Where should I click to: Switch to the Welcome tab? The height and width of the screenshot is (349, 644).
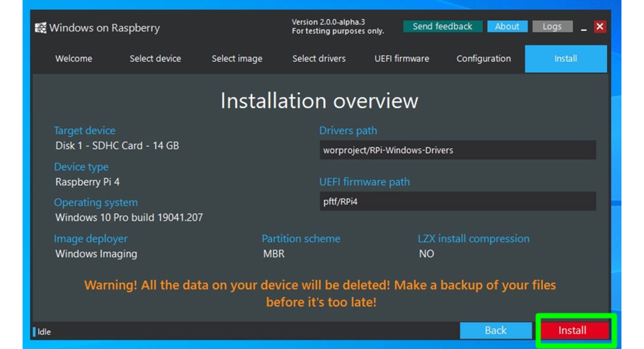point(74,59)
